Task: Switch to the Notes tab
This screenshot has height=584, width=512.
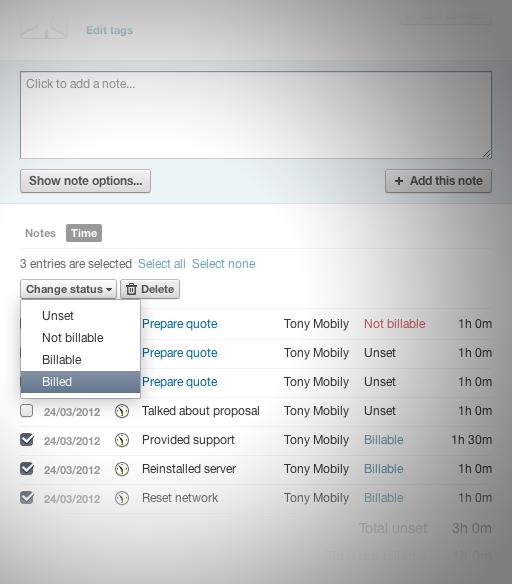Action: 41,233
